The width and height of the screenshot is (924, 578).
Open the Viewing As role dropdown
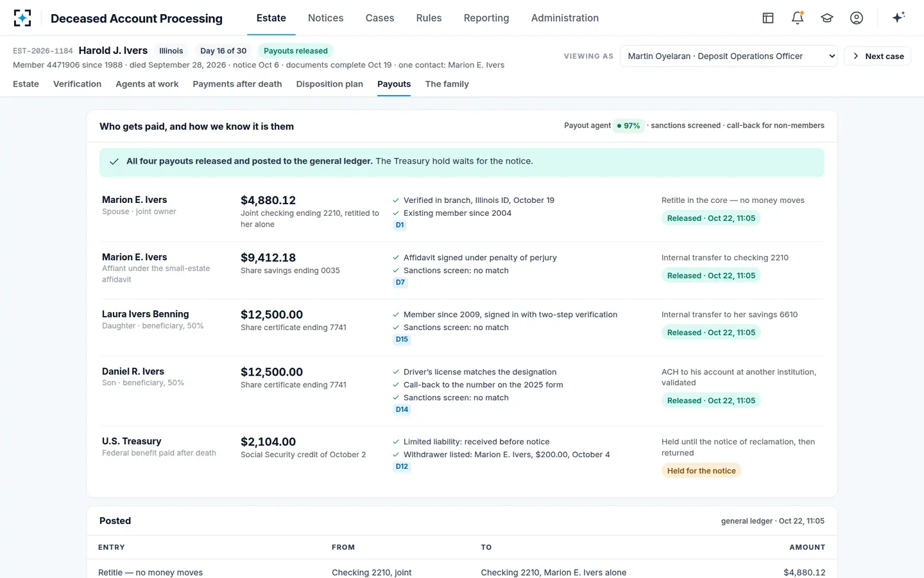(x=728, y=56)
